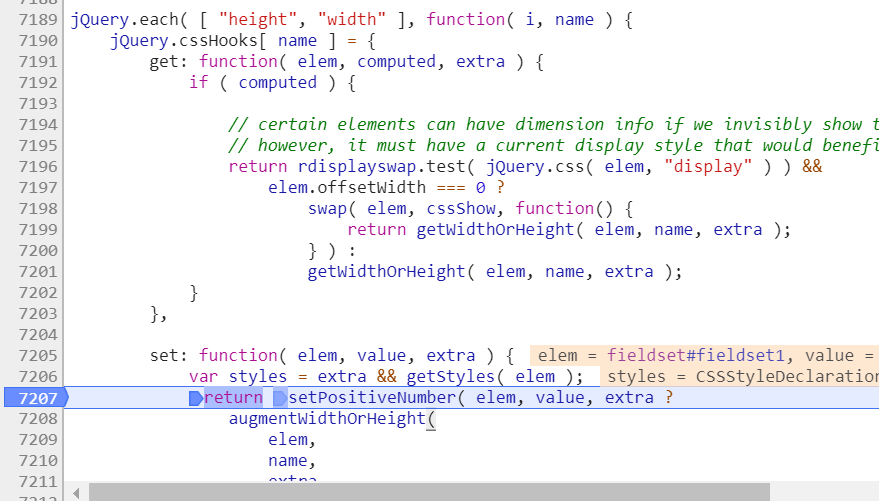
Task: Click 'getStyles' on line 7206
Action: pos(451,377)
